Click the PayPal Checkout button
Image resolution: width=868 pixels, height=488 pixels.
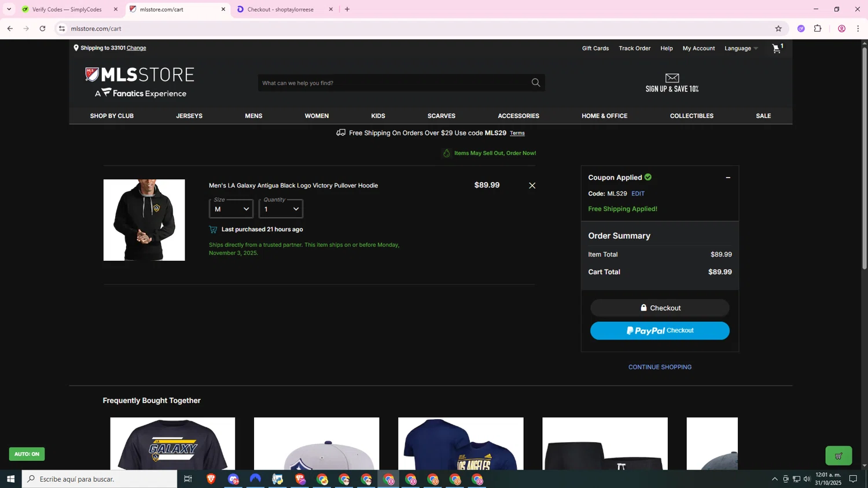[660, 331]
